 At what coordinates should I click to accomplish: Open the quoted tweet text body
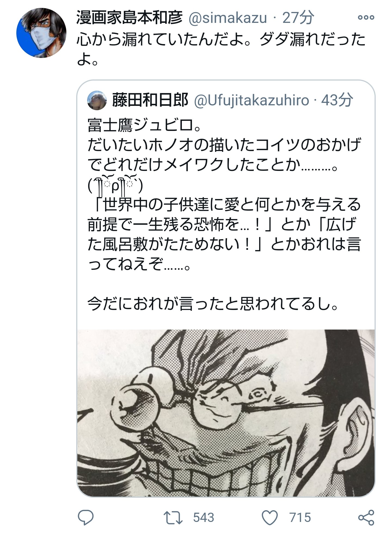[224, 215]
